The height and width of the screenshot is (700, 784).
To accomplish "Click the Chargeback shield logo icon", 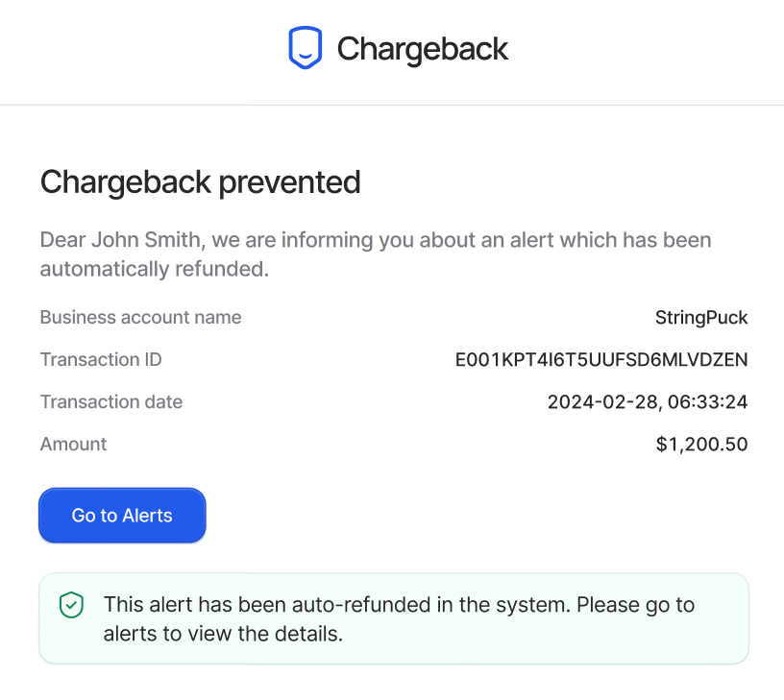I will point(305,47).
